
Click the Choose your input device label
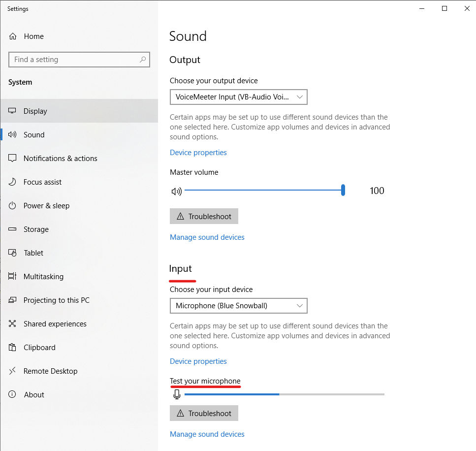point(211,290)
